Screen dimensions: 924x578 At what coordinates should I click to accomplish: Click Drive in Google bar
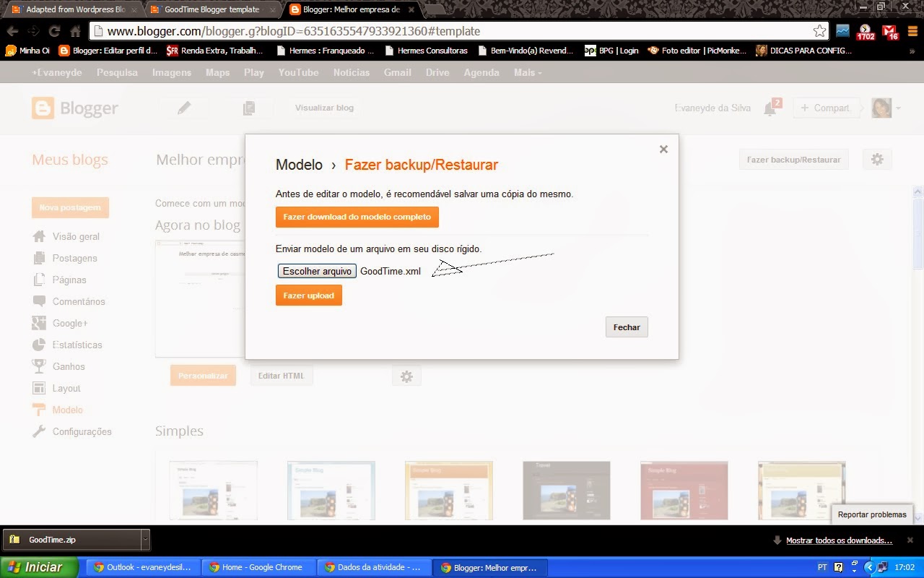click(437, 72)
